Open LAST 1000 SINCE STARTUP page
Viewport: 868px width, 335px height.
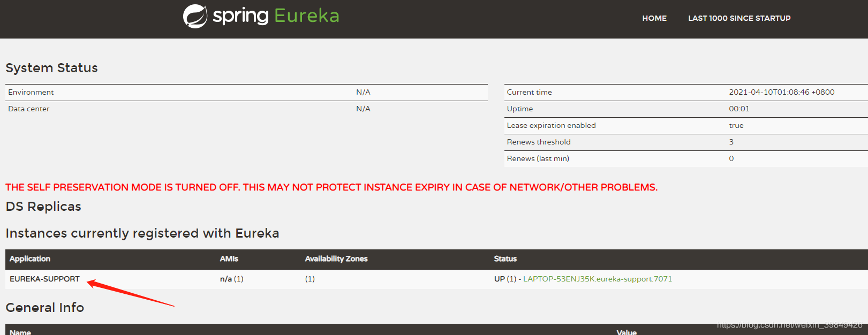coord(739,18)
